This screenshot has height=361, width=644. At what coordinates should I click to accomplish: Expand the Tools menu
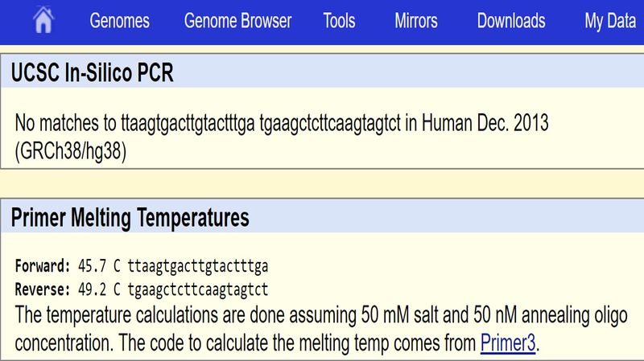(339, 22)
